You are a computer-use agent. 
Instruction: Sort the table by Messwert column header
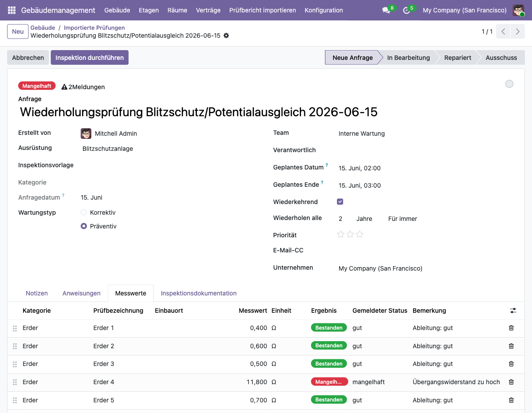[x=253, y=311]
